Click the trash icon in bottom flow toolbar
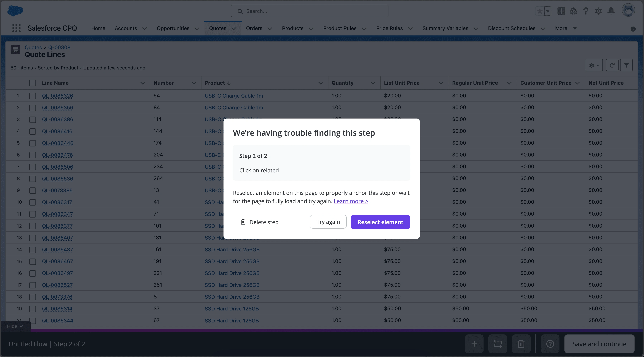The width and height of the screenshot is (644, 357). [x=521, y=344]
